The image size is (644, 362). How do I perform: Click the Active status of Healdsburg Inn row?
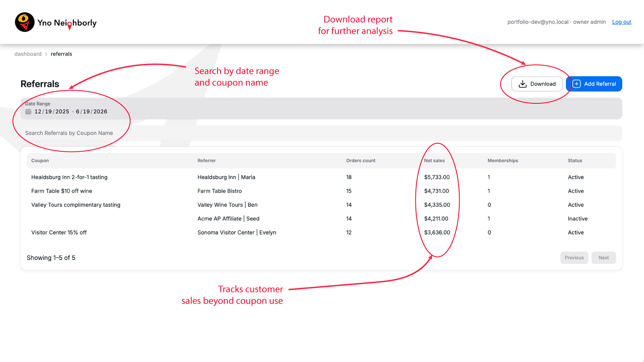[576, 177]
